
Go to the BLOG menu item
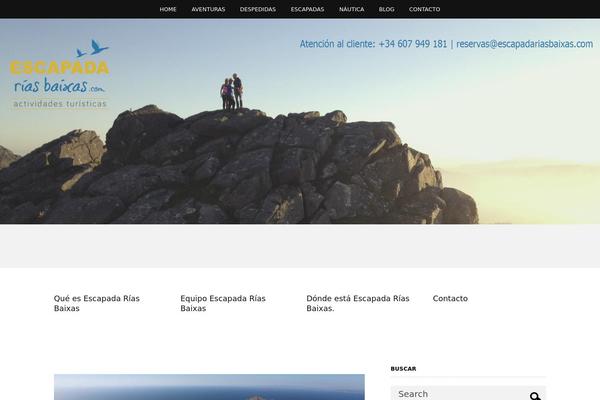(x=386, y=9)
